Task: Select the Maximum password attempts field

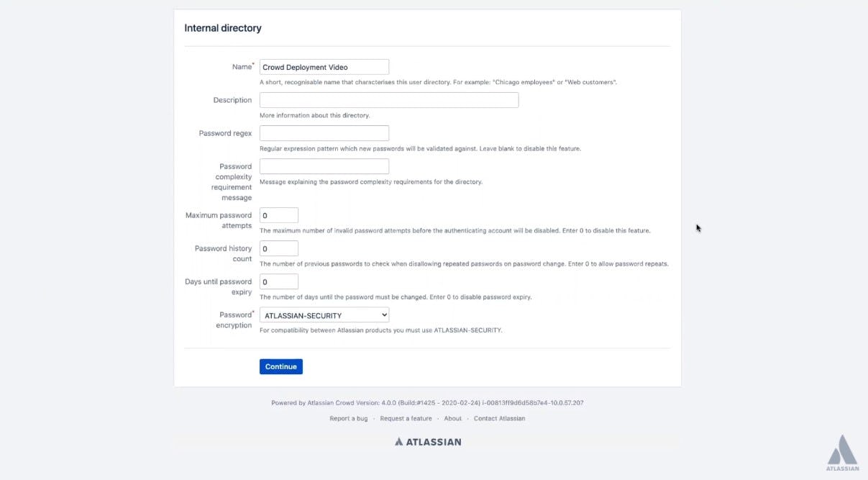Action: [278, 214]
